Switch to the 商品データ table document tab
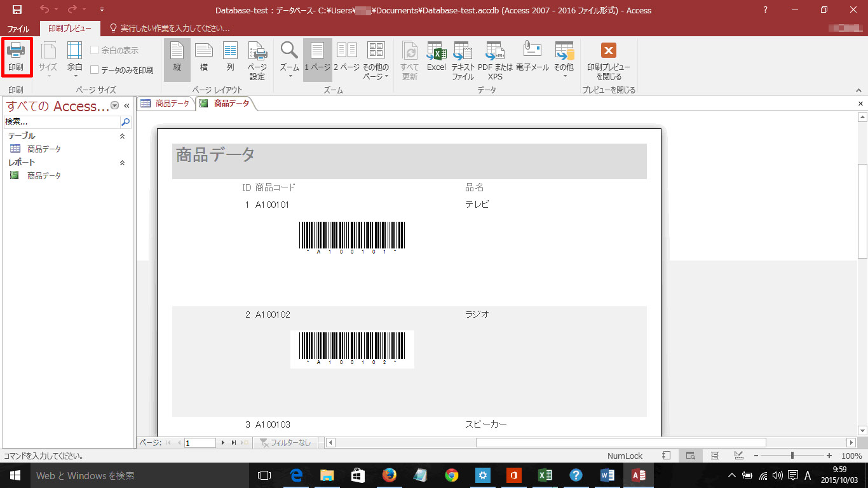868x488 pixels. (165, 103)
